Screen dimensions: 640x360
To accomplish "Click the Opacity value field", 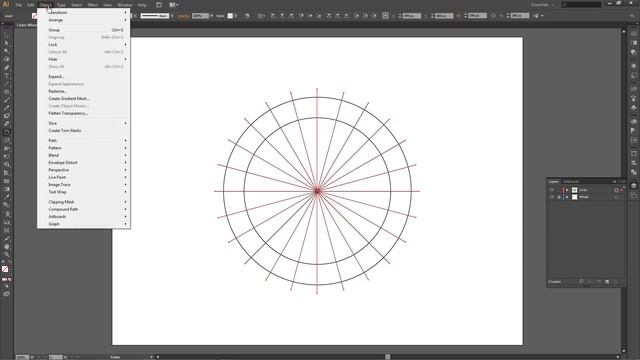I will [x=200, y=16].
